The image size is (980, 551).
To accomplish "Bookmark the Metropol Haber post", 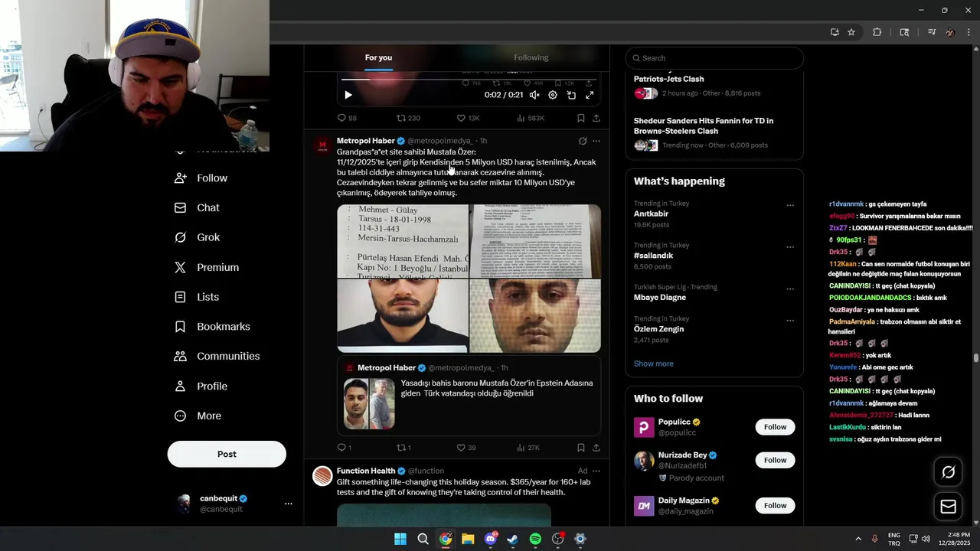I will point(581,448).
